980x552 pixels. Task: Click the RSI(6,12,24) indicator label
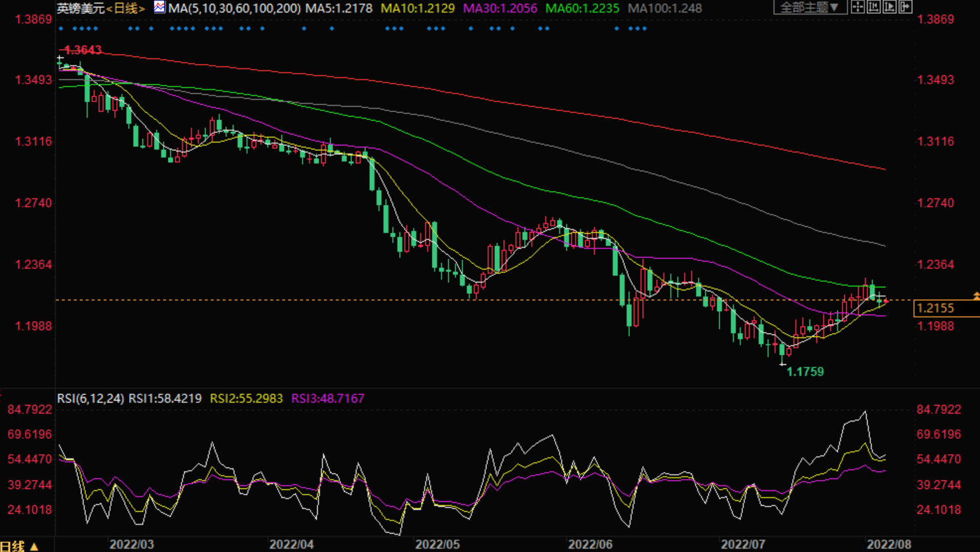(x=90, y=398)
